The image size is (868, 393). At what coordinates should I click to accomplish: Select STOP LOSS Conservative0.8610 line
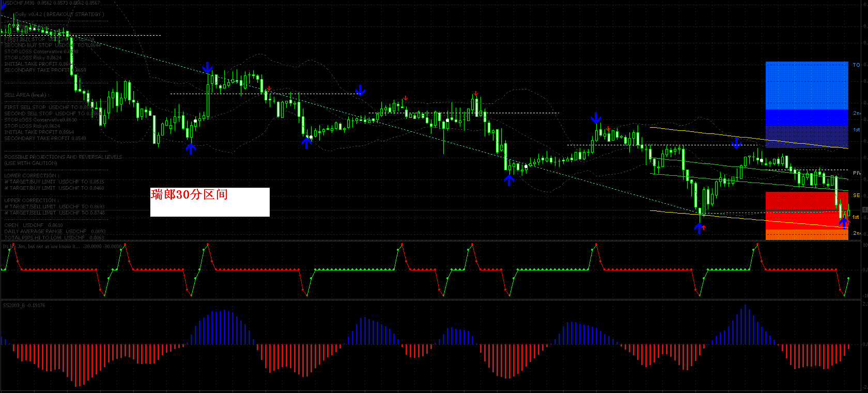point(41,120)
